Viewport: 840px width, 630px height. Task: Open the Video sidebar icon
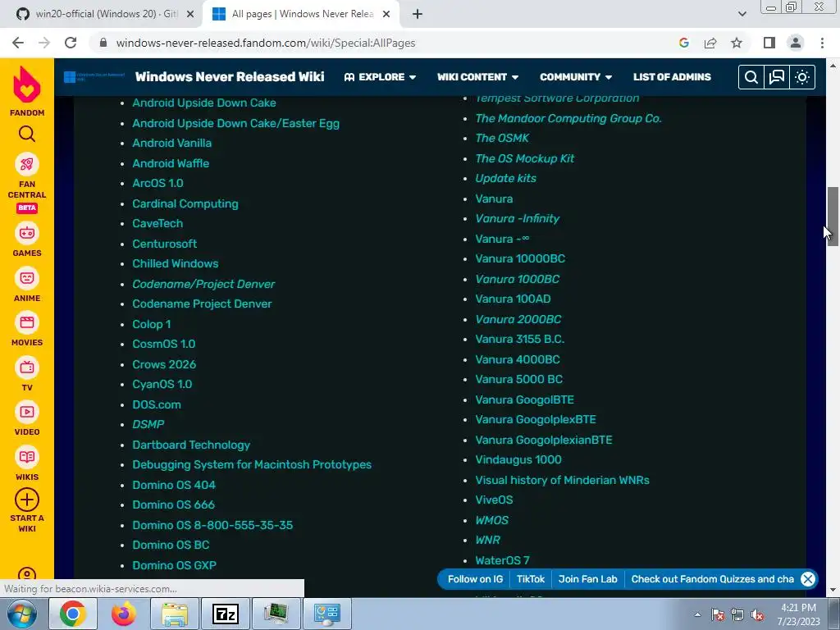[x=27, y=412]
